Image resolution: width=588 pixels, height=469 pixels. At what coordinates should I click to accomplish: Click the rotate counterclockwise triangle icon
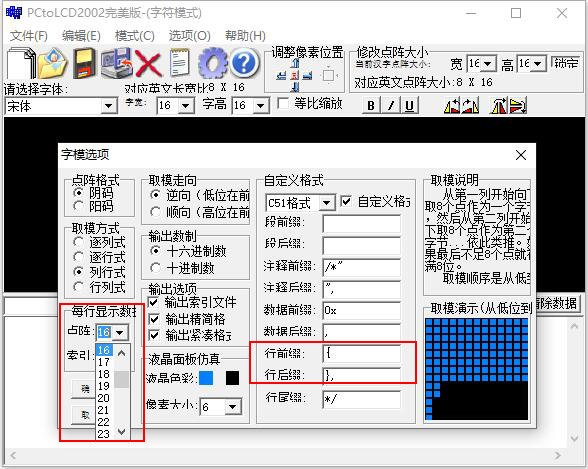[452, 105]
